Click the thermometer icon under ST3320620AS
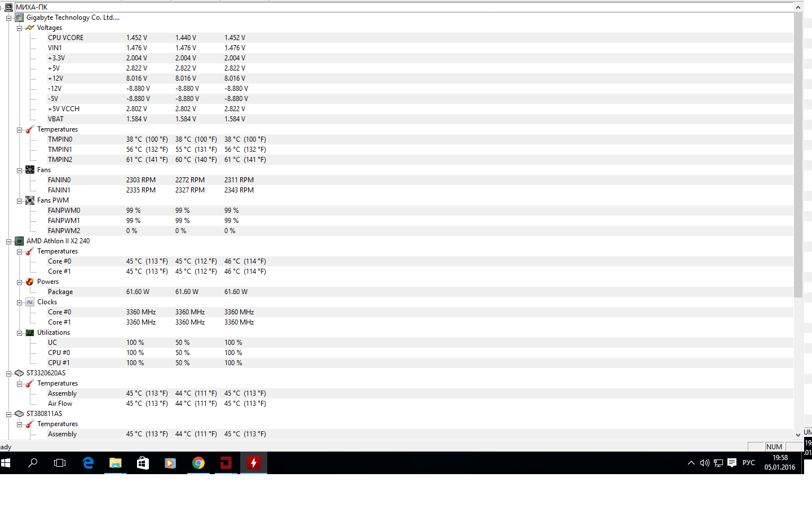812x508 pixels. pos(30,383)
